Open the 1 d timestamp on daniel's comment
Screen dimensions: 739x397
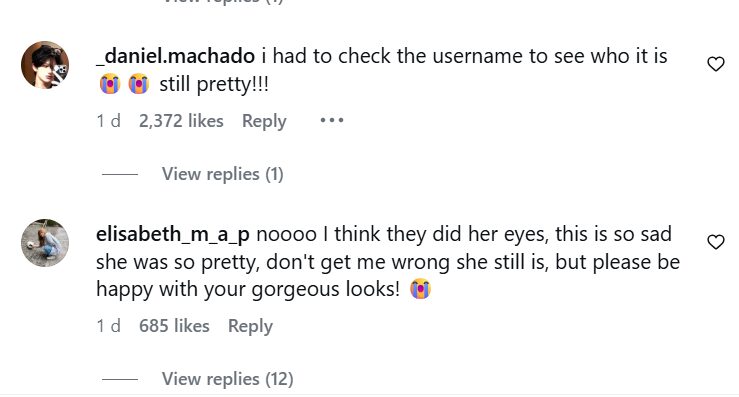pyautogui.click(x=108, y=121)
